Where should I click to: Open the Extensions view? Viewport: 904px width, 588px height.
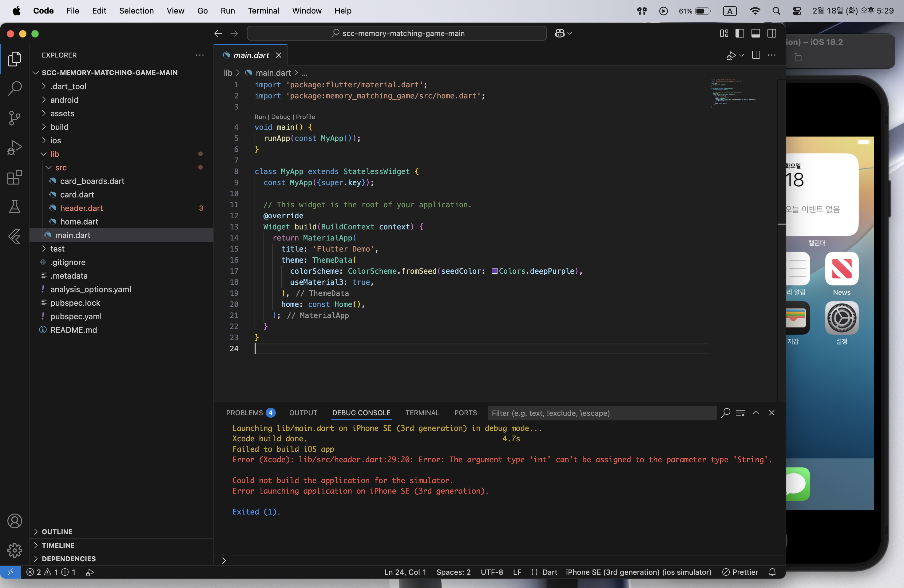coord(14,177)
